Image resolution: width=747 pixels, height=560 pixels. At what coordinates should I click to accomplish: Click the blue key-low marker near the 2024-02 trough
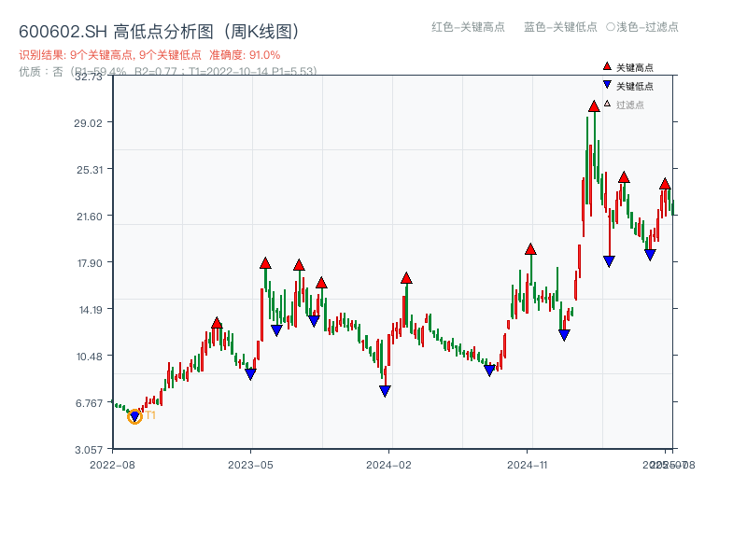[x=384, y=390]
